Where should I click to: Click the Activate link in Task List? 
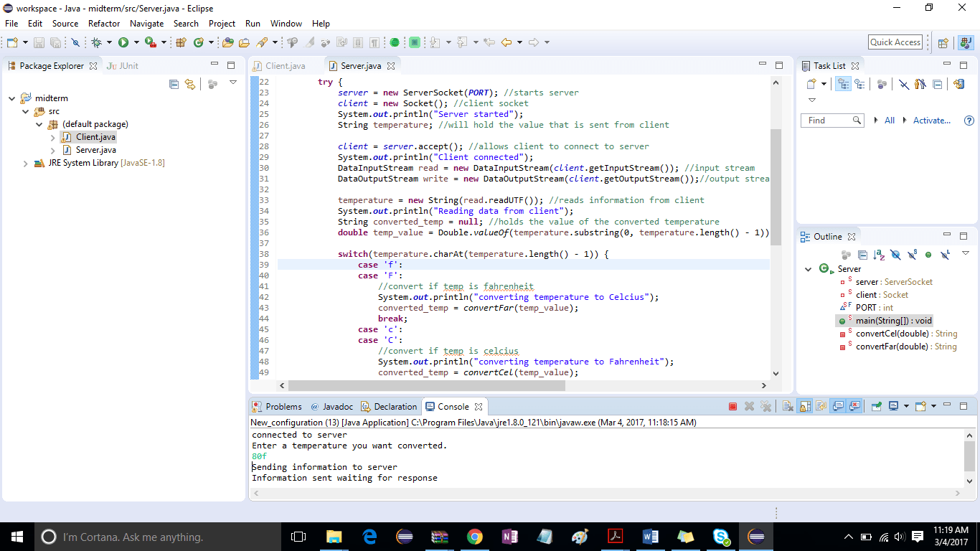click(930, 120)
